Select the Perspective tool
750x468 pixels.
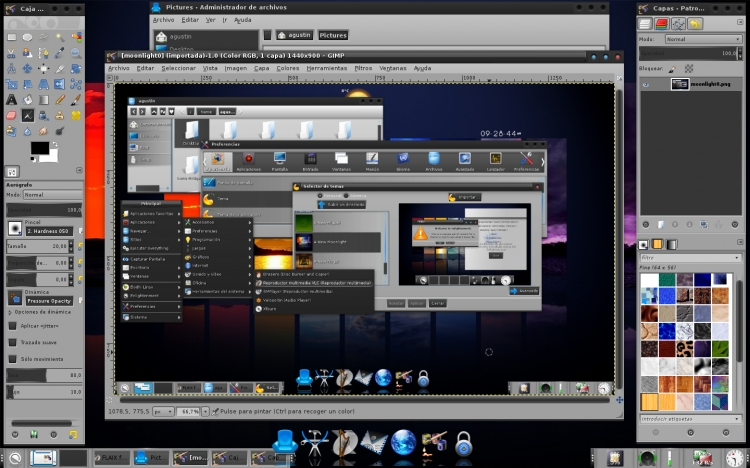tap(44, 85)
